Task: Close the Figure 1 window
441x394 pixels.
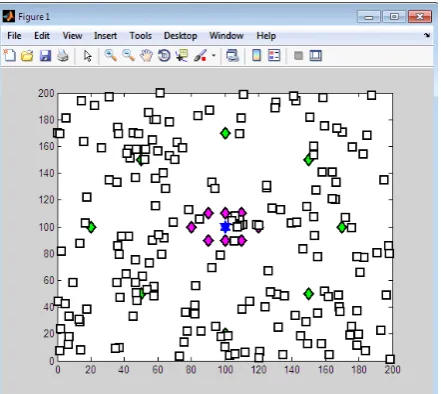Action: coord(420,17)
